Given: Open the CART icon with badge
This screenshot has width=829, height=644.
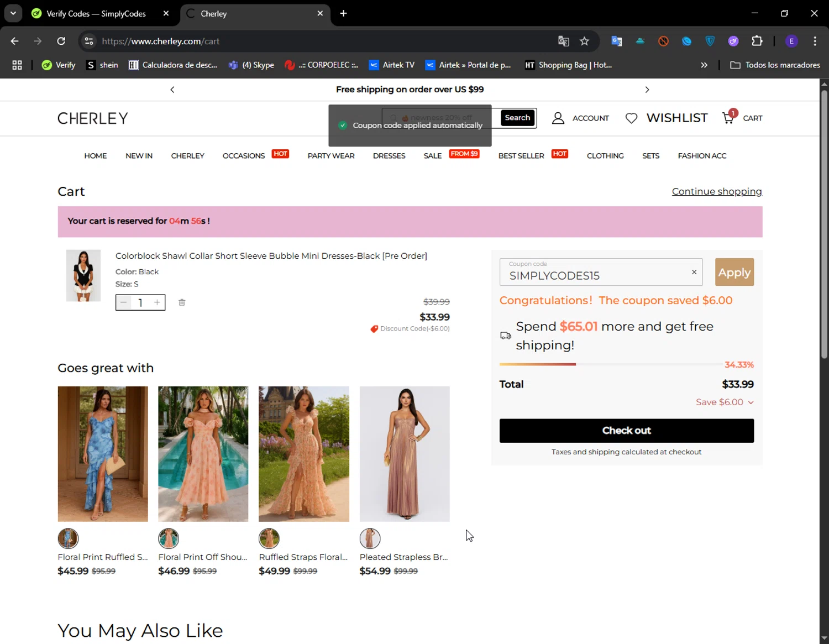Looking at the screenshot, I should coord(730,117).
